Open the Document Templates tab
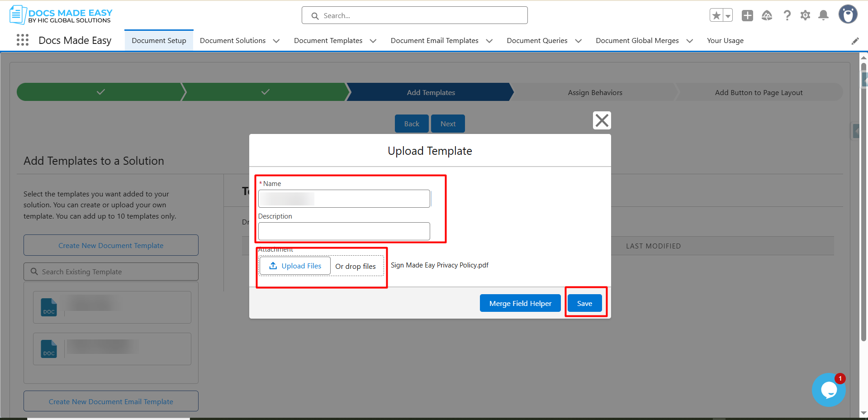This screenshot has width=868, height=420. 328,41
